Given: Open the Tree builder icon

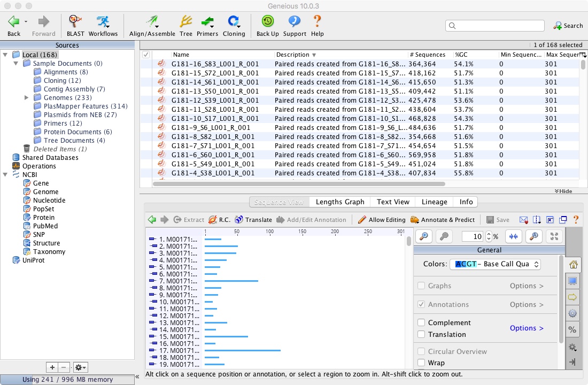Looking at the screenshot, I should (x=185, y=22).
